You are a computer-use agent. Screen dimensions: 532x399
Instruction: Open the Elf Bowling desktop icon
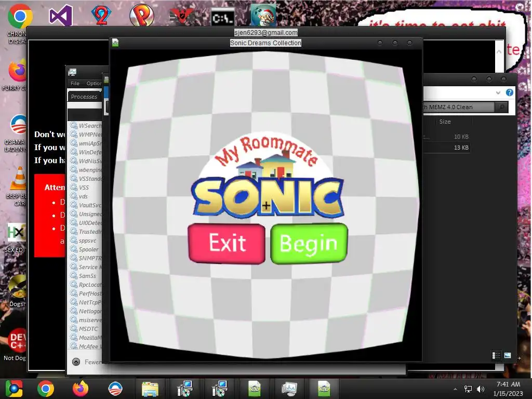(x=263, y=15)
